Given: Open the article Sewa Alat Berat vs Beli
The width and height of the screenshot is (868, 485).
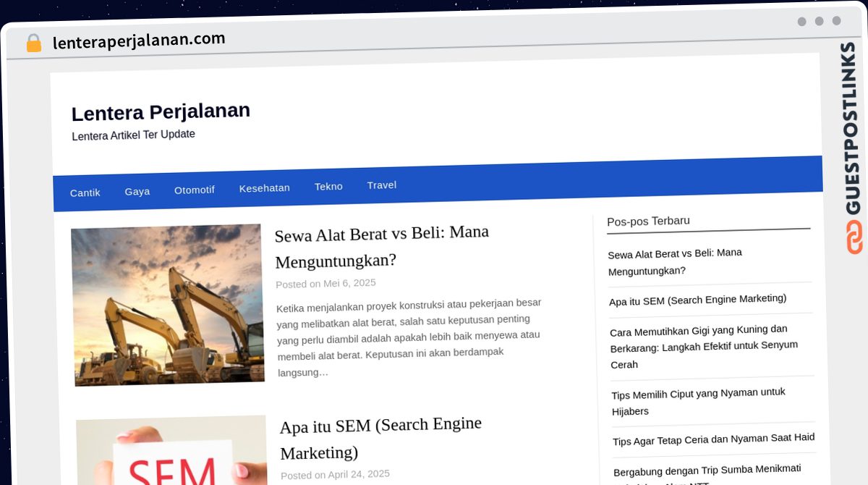Looking at the screenshot, I should (x=381, y=246).
